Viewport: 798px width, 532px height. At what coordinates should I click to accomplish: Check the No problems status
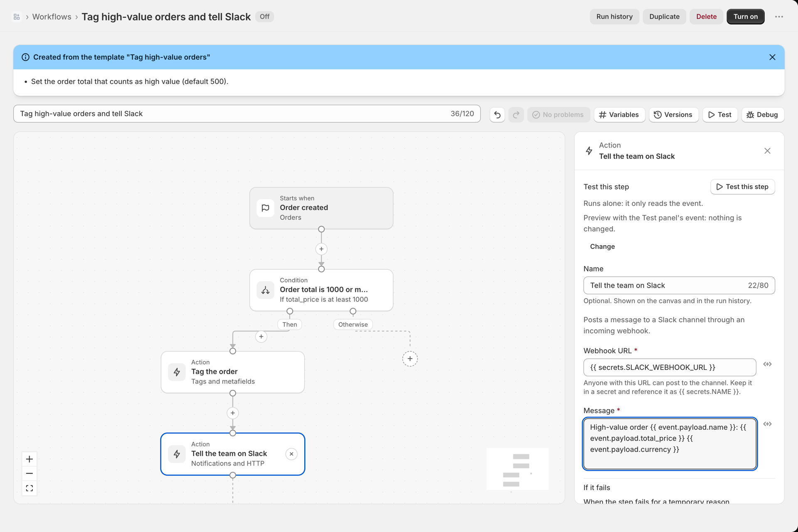[558, 115]
